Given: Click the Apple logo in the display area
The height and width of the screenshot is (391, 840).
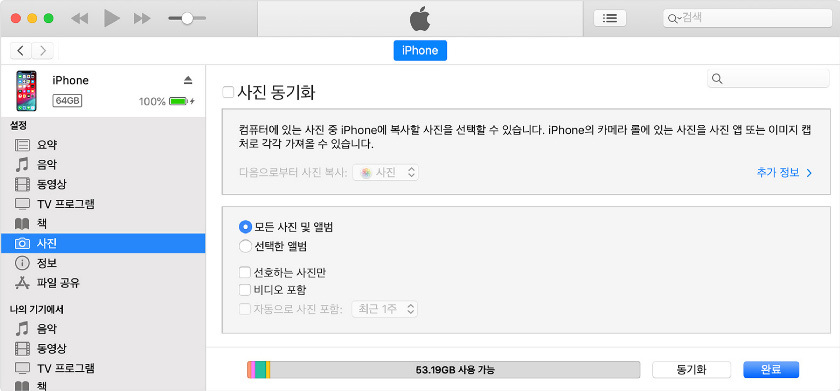Looking at the screenshot, I should point(420,19).
